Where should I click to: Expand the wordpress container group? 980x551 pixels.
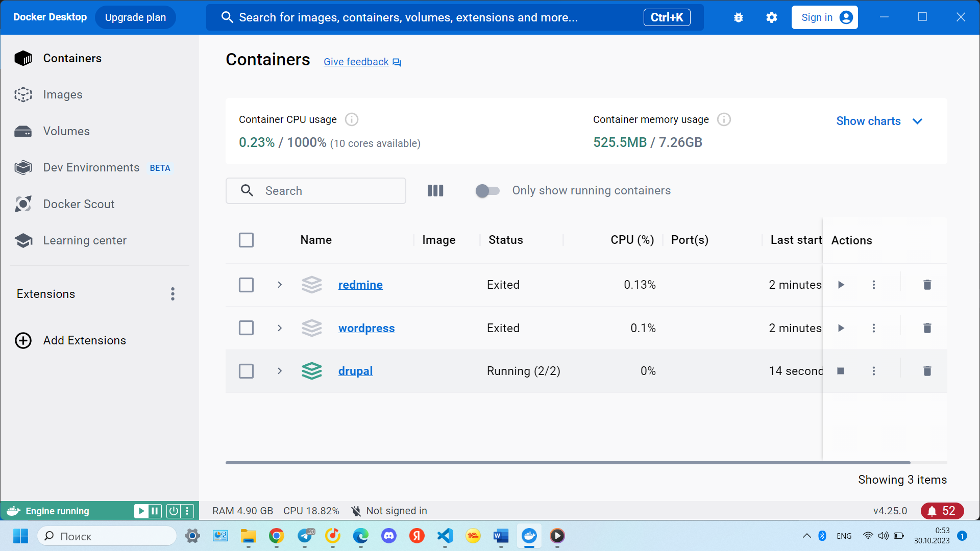point(280,328)
